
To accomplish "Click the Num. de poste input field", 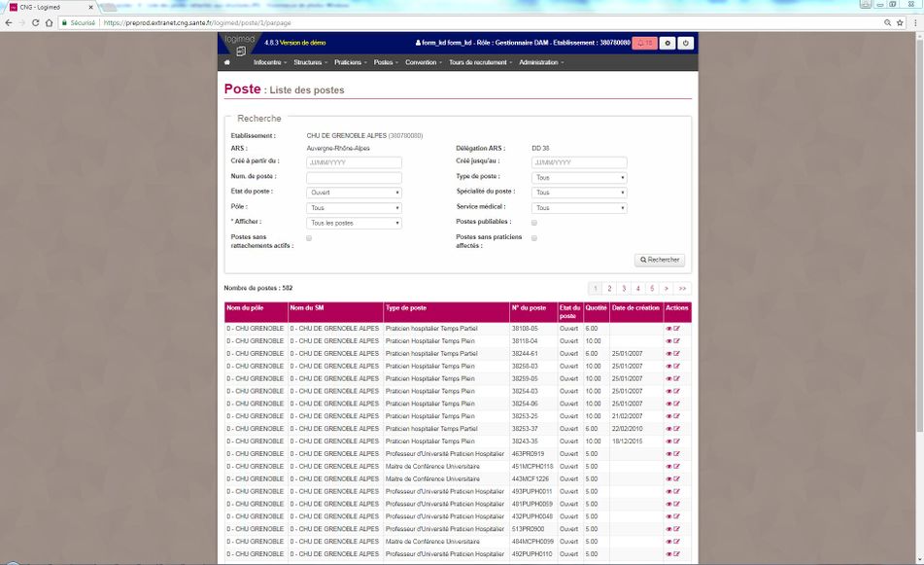I will (x=355, y=178).
